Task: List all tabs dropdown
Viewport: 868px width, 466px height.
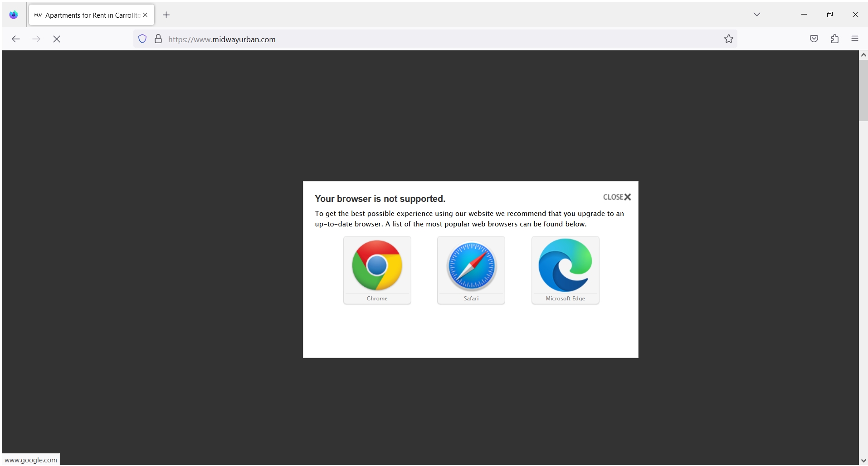Action: tap(757, 15)
